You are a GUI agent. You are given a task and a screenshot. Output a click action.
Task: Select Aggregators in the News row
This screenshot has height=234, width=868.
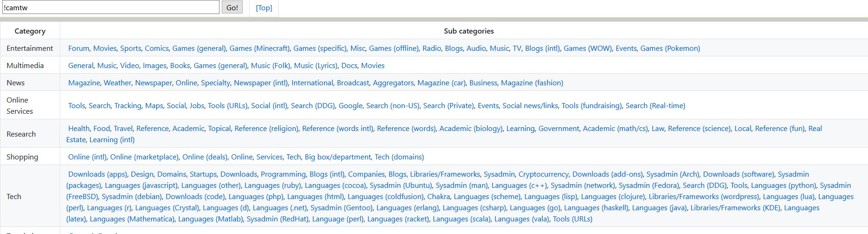pos(393,83)
